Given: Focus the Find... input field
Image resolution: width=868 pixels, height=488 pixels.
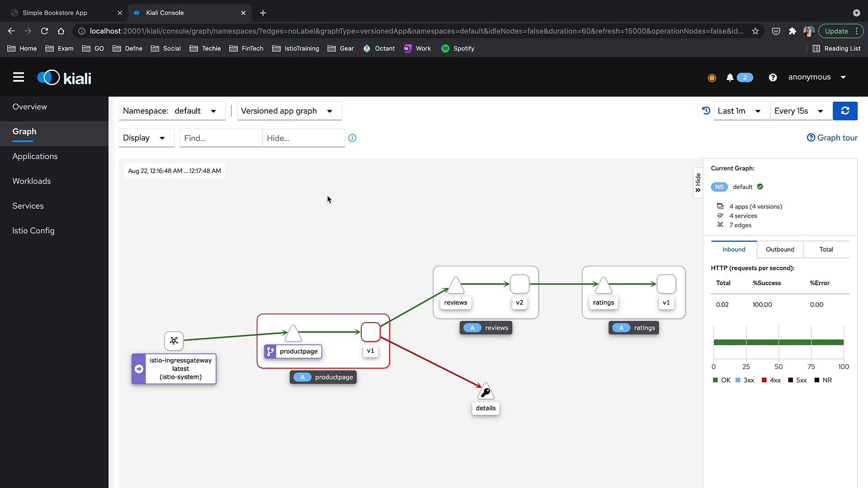Looking at the screenshot, I should tap(221, 138).
